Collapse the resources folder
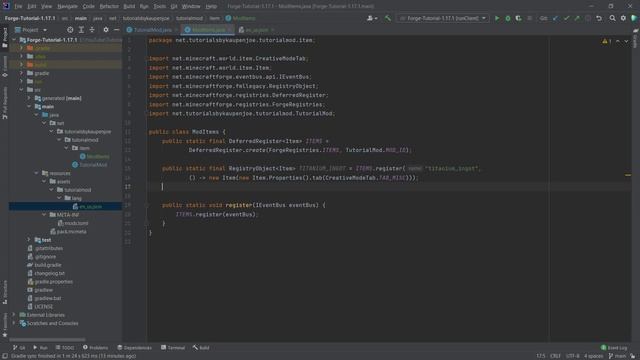This screenshot has height=360, width=640. [x=36, y=173]
